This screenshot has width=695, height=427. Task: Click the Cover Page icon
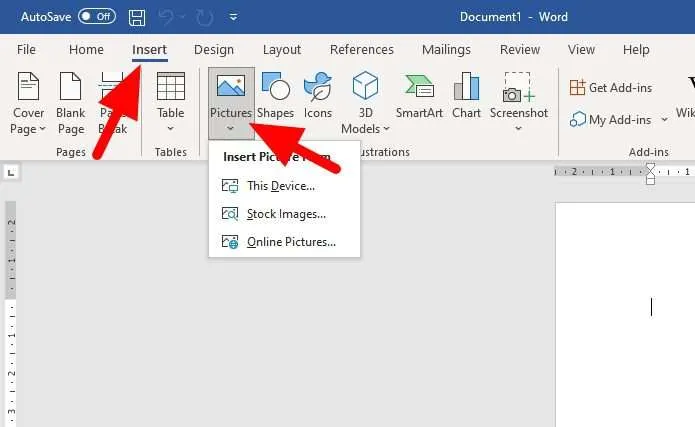pyautogui.click(x=28, y=86)
